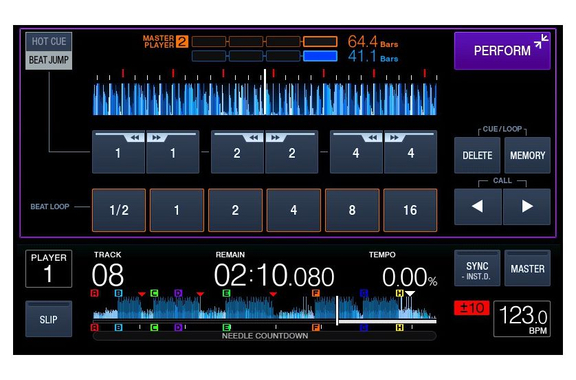
Task: Call the next cue with right arrow
Action: [x=527, y=207]
